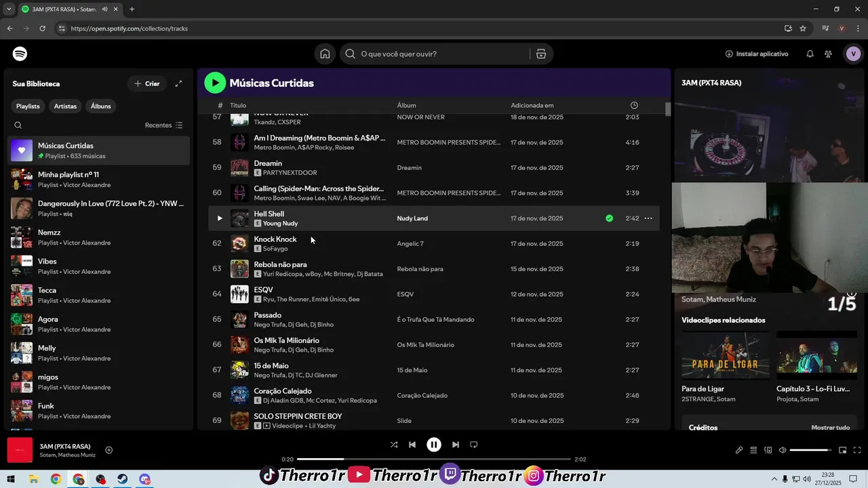This screenshot has width=868, height=488.
Task: Open a new Chrome tab
Action: pos(132,9)
